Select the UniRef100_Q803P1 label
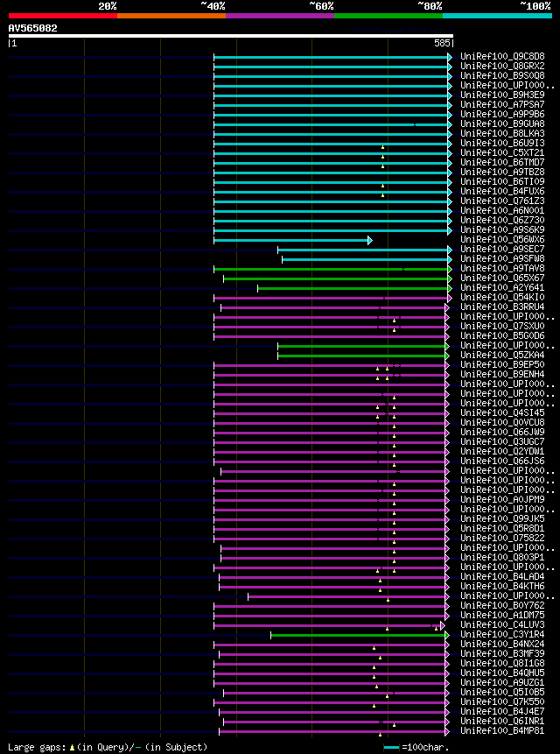This screenshot has height=754, width=560. pos(502,556)
